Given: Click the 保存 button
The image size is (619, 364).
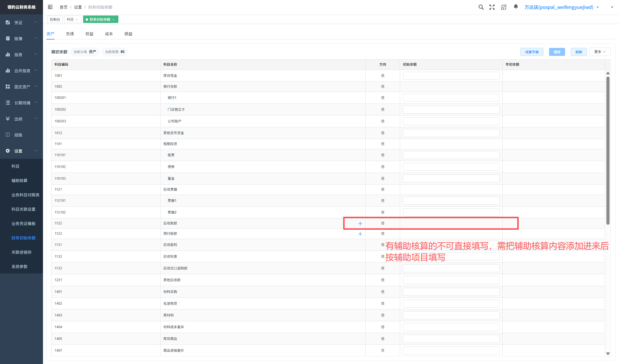Looking at the screenshot, I should click(557, 52).
